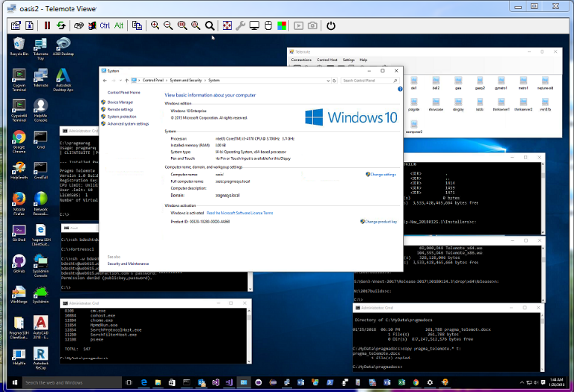The height and width of the screenshot is (392, 574).
Task: Select the GitHub desktop icon
Action: pyautogui.click(x=19, y=264)
